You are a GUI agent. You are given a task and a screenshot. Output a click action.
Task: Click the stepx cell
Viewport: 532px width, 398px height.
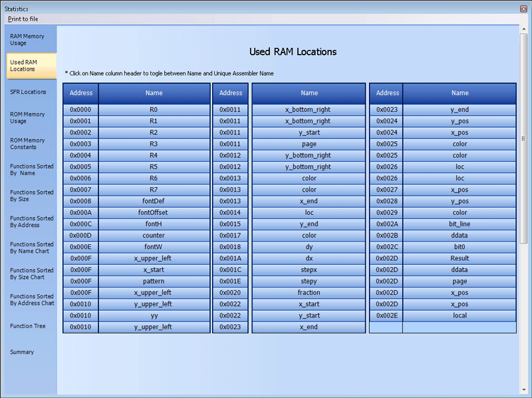pyautogui.click(x=309, y=270)
